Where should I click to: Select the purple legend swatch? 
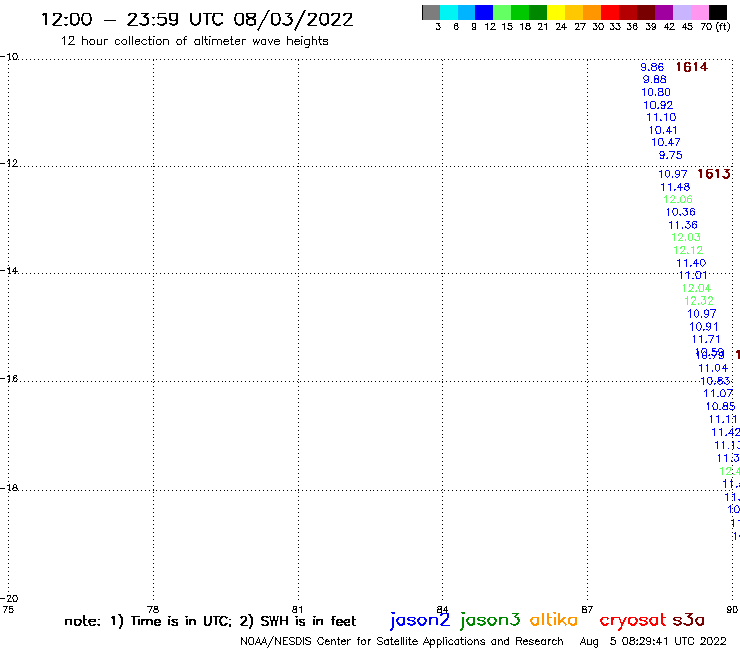pyautogui.click(x=664, y=12)
